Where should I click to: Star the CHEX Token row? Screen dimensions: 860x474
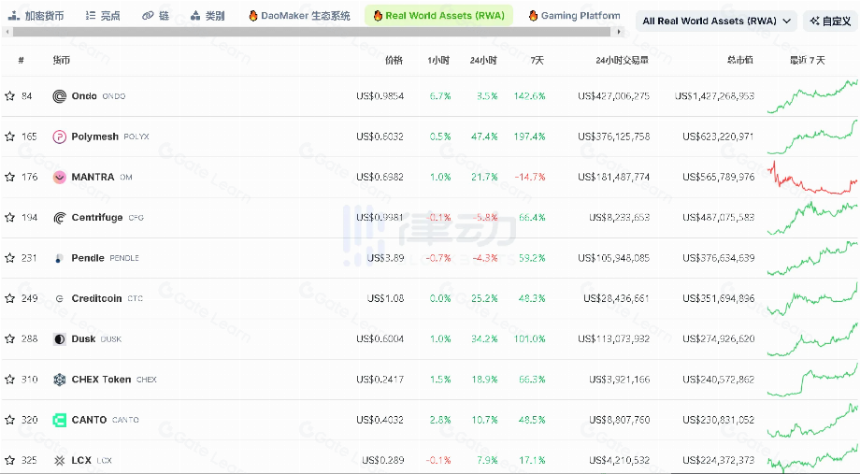coord(9,380)
